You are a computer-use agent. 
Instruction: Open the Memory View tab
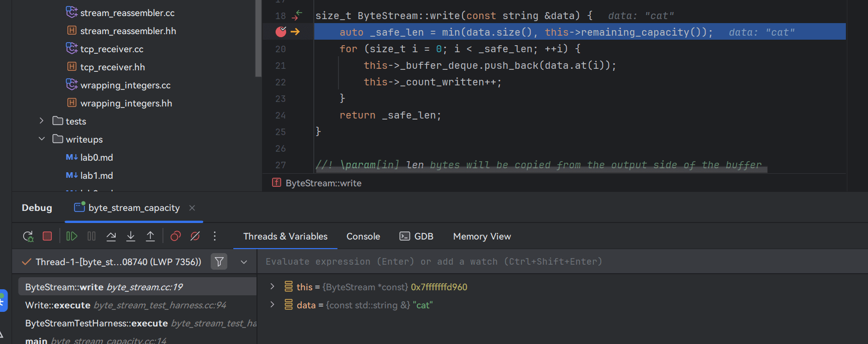[x=482, y=237]
